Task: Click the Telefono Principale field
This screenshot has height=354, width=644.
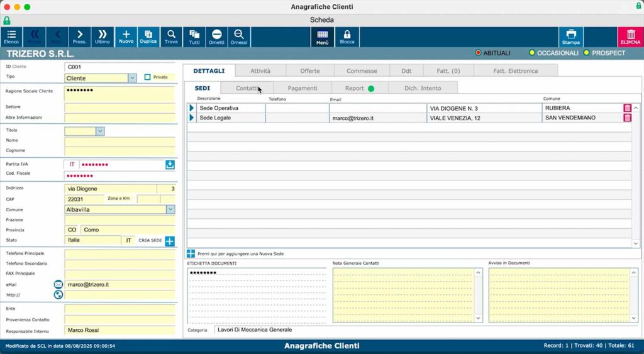Action: pos(119,254)
